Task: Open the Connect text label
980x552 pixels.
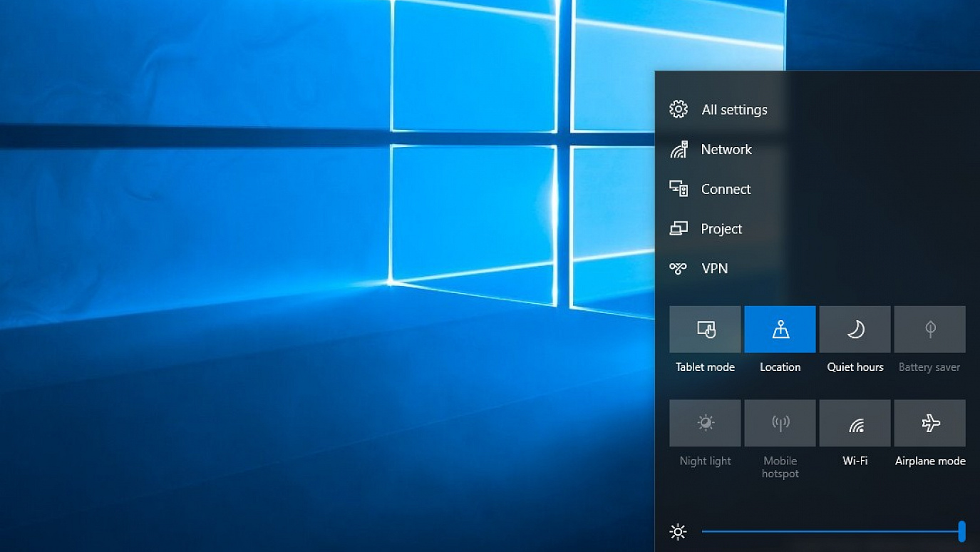Action: pyautogui.click(x=726, y=189)
